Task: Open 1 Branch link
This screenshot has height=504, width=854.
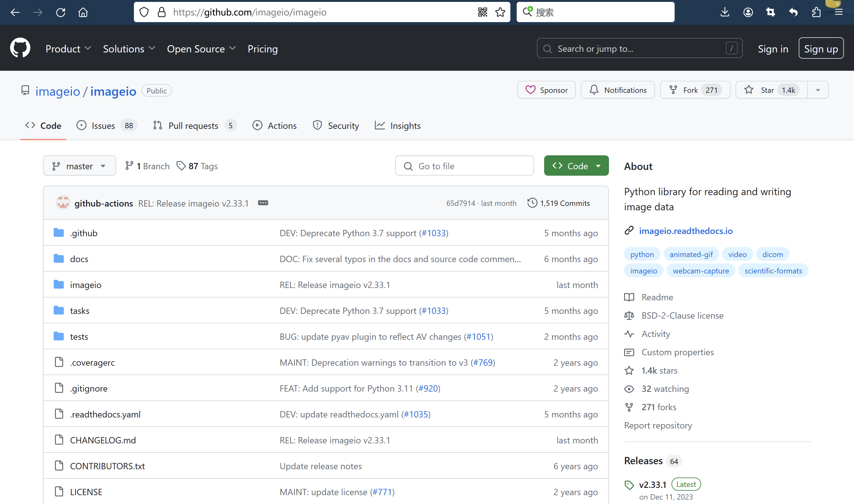Action: pyautogui.click(x=147, y=166)
